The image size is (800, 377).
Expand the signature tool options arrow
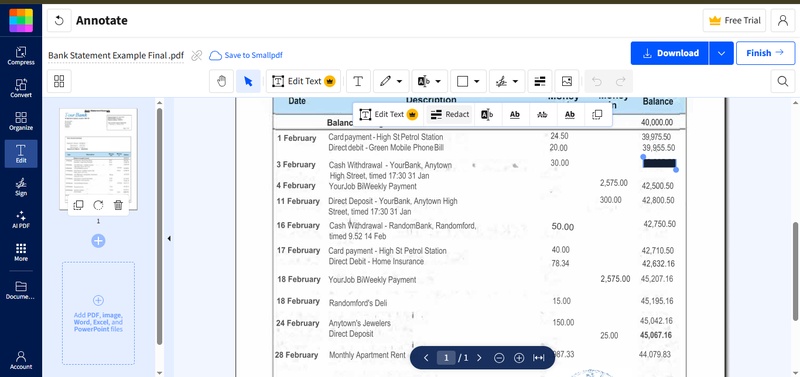(515, 81)
